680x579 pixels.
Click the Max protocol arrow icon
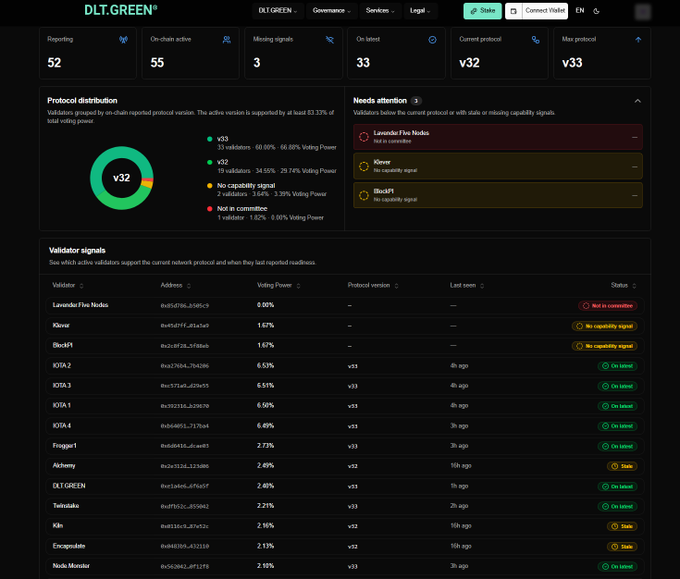638,40
